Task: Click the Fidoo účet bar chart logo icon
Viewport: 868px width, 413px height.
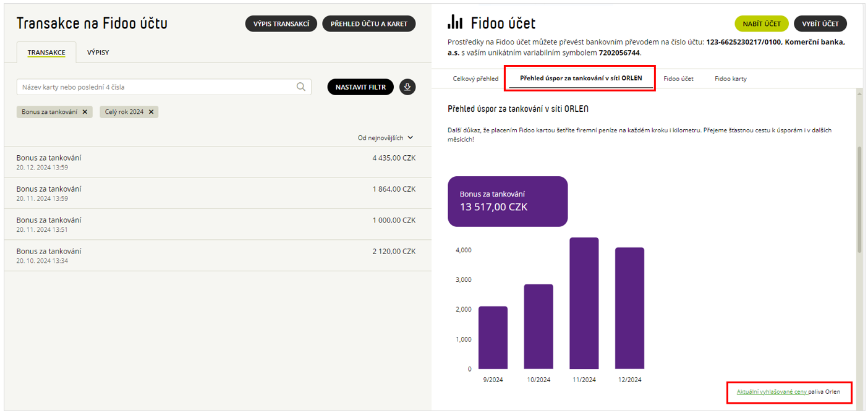Action: pyautogui.click(x=455, y=23)
